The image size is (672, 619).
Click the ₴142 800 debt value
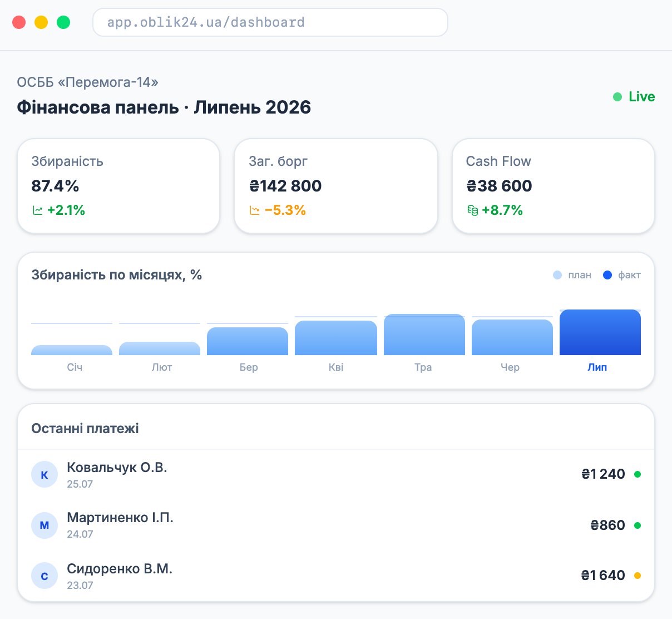[285, 186]
